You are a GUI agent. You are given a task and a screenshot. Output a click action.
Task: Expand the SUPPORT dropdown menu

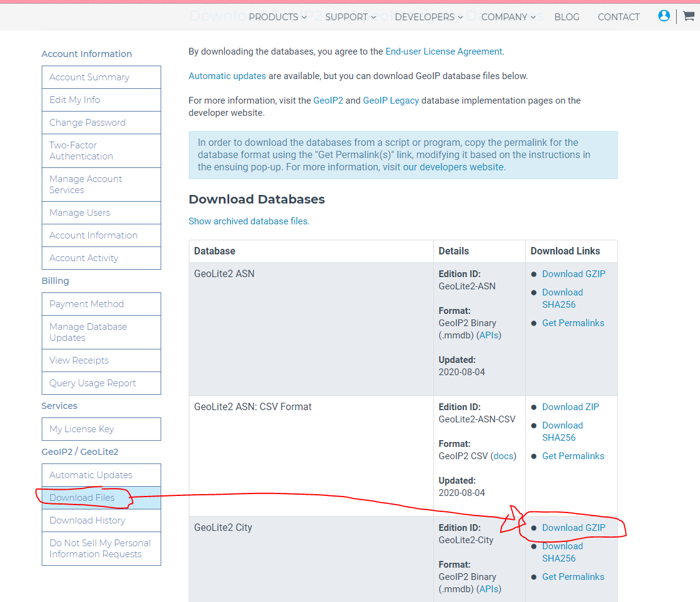point(351,17)
